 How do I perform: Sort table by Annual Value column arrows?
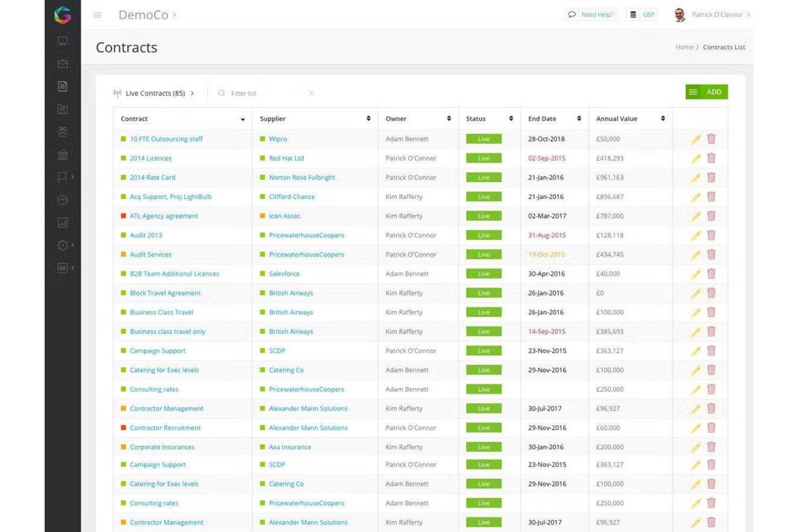663,119
